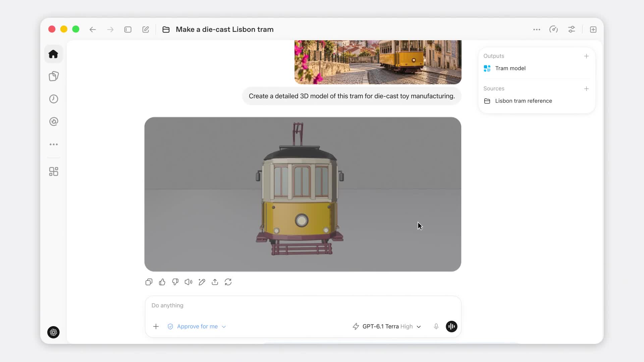Viewport: 644px width, 362px height.
Task: Open the history clock icon in the sidebar
Action: tap(54, 99)
